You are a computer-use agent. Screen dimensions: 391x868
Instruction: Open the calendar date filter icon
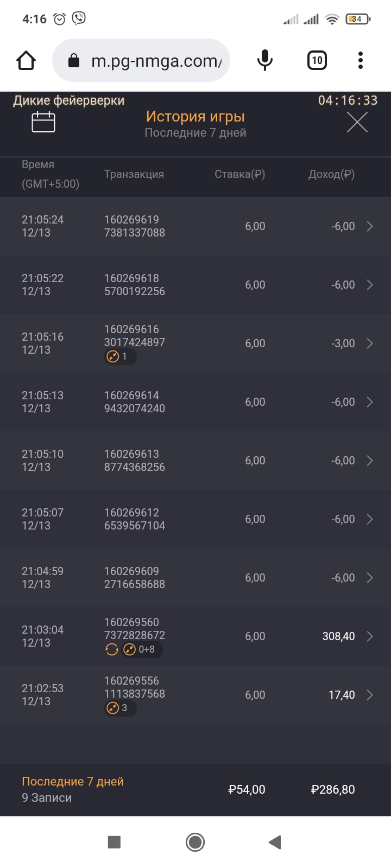(x=43, y=122)
